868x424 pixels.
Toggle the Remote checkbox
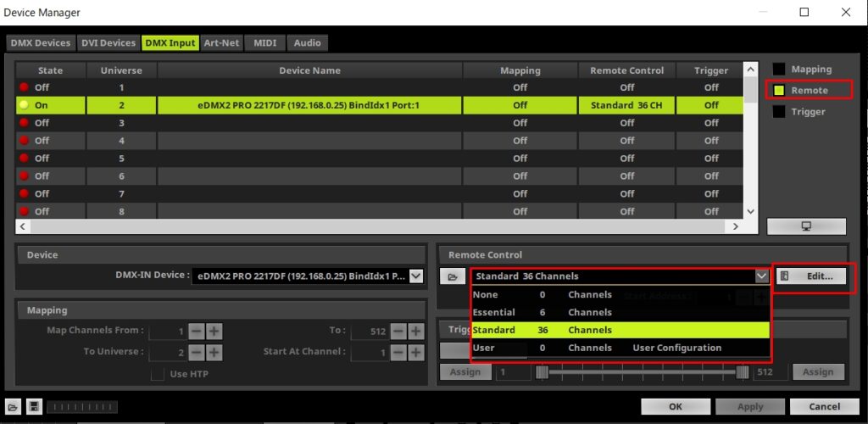(x=779, y=90)
